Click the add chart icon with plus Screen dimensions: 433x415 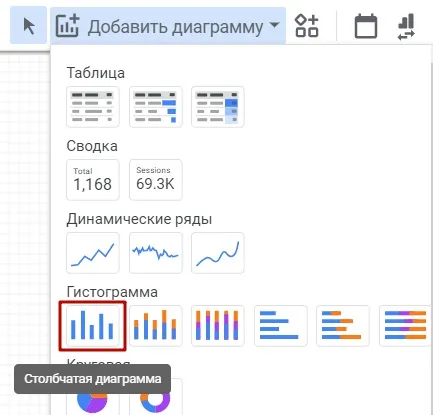pyautogui.click(x=67, y=26)
